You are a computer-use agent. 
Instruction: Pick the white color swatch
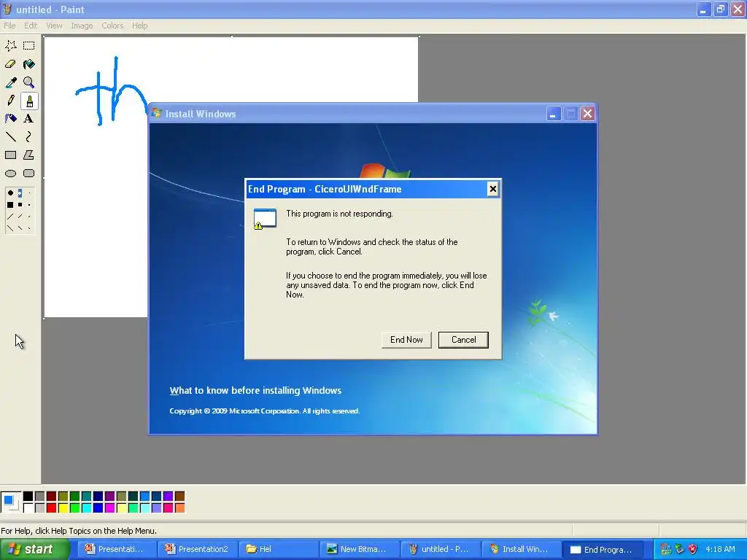pyautogui.click(x=28, y=508)
